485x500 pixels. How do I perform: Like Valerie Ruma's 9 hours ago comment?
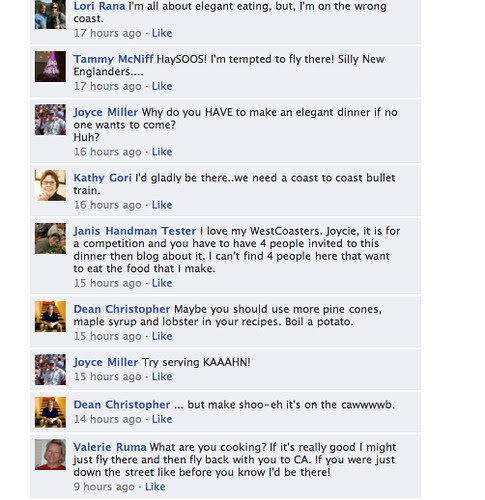click(x=155, y=487)
